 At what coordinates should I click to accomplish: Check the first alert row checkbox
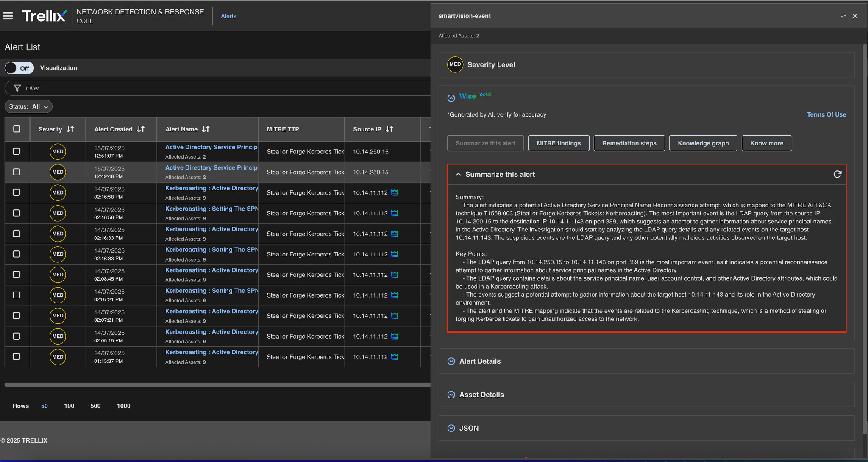[17, 151]
